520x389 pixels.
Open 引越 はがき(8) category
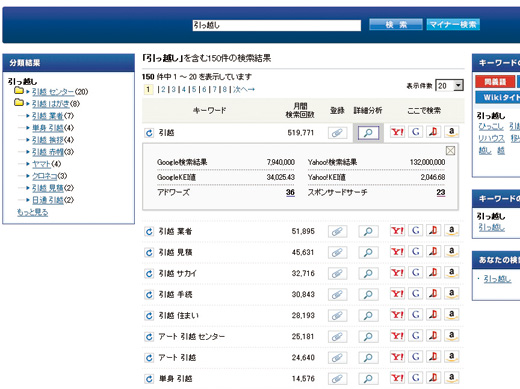point(51,104)
